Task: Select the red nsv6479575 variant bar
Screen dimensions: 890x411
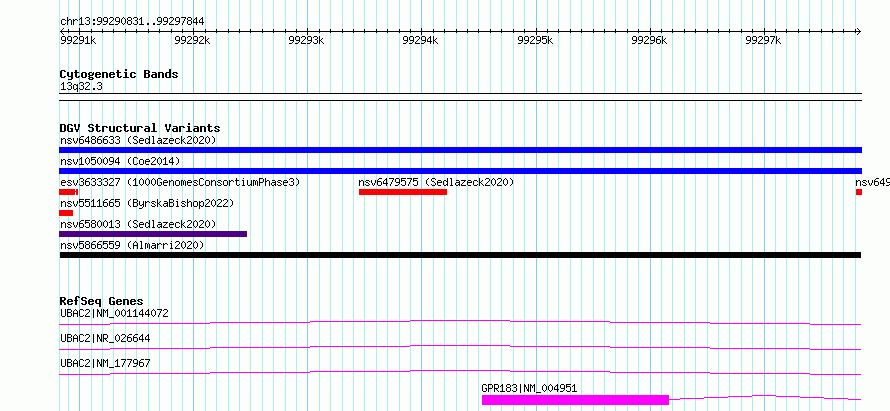Action: (403, 192)
